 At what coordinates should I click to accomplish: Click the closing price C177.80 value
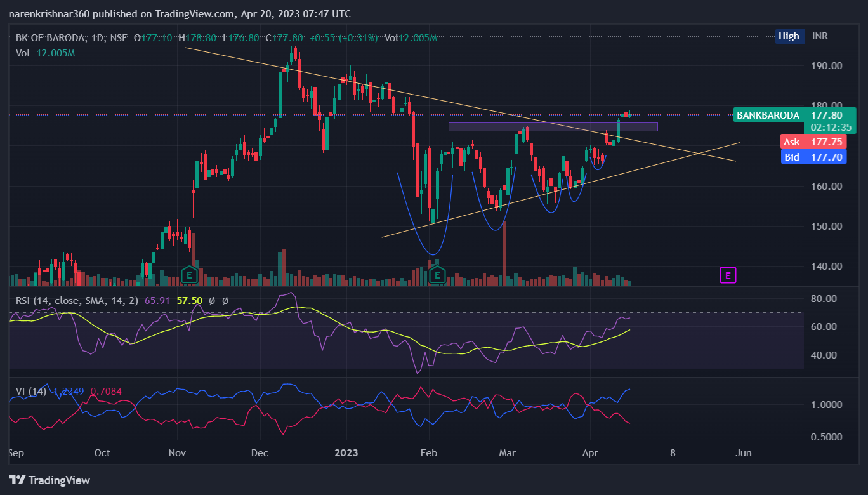point(285,38)
